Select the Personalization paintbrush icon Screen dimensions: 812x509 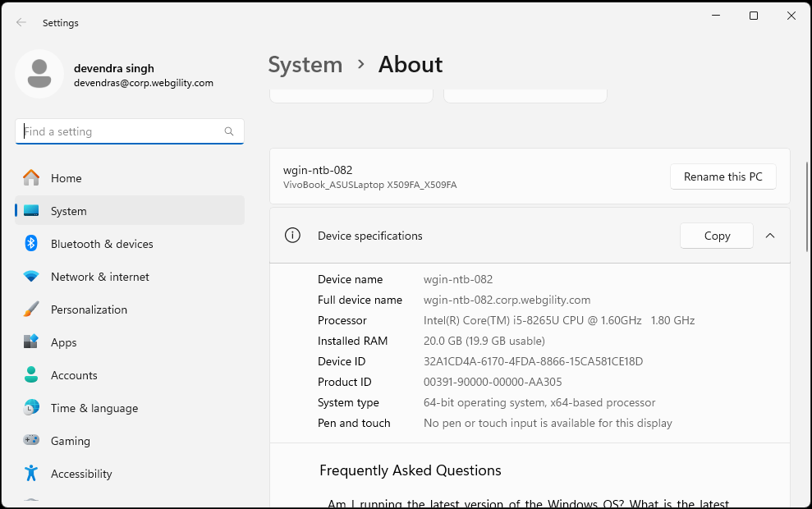tap(31, 310)
